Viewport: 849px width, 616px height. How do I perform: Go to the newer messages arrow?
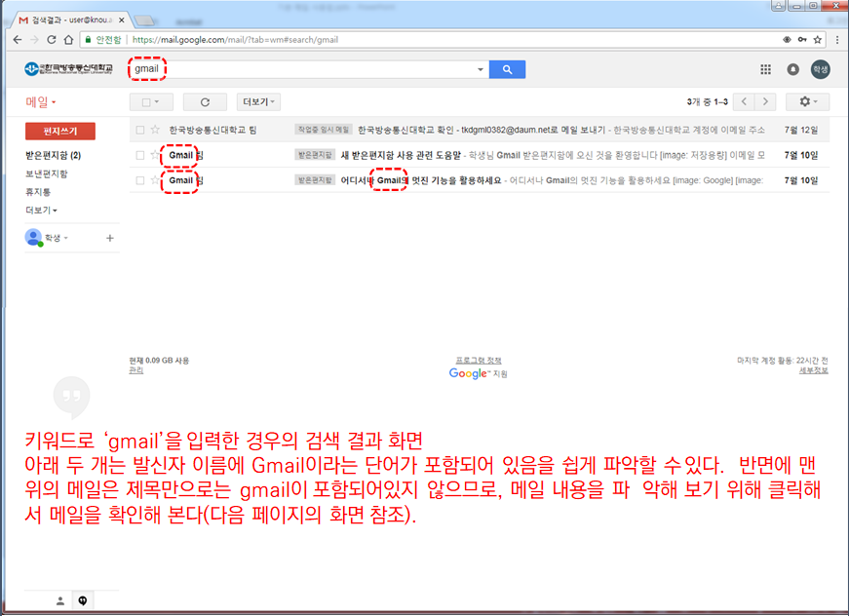click(744, 101)
